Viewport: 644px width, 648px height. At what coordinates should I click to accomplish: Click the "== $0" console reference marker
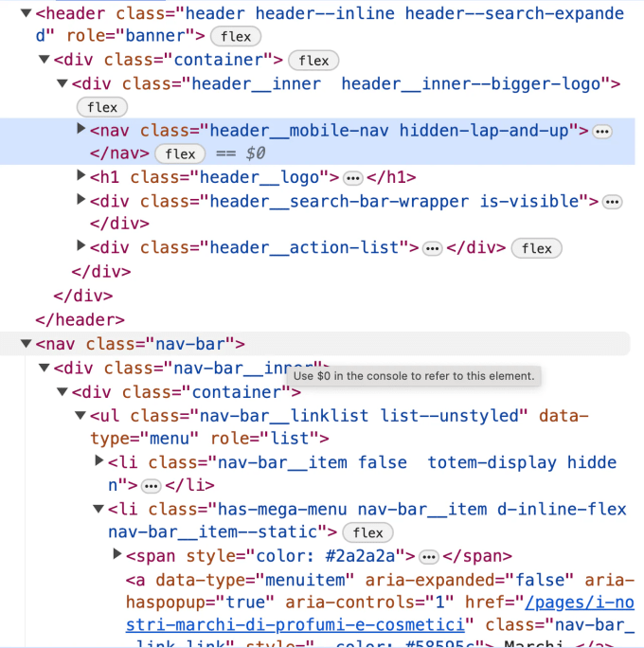(241, 153)
